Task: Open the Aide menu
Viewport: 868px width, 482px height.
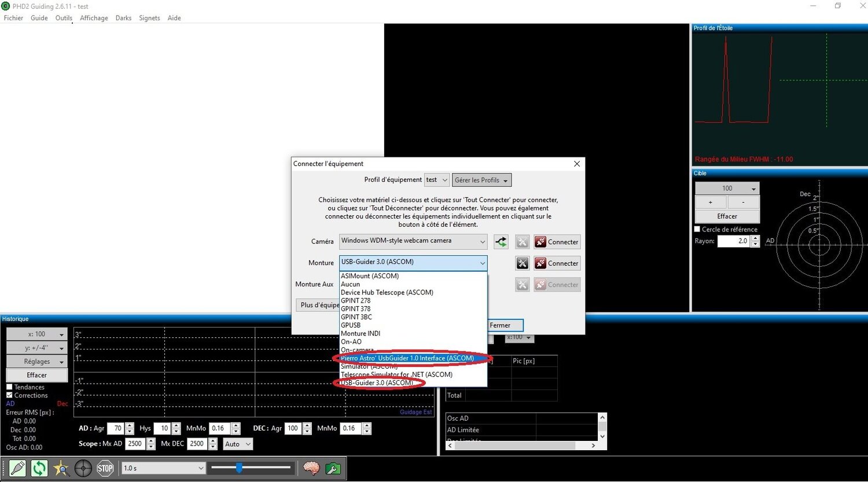Action: [x=174, y=18]
